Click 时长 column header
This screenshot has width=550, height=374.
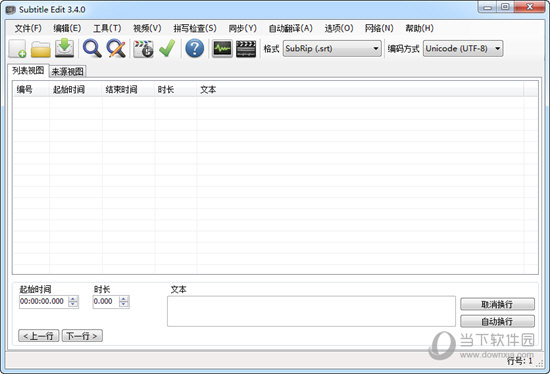[176, 90]
